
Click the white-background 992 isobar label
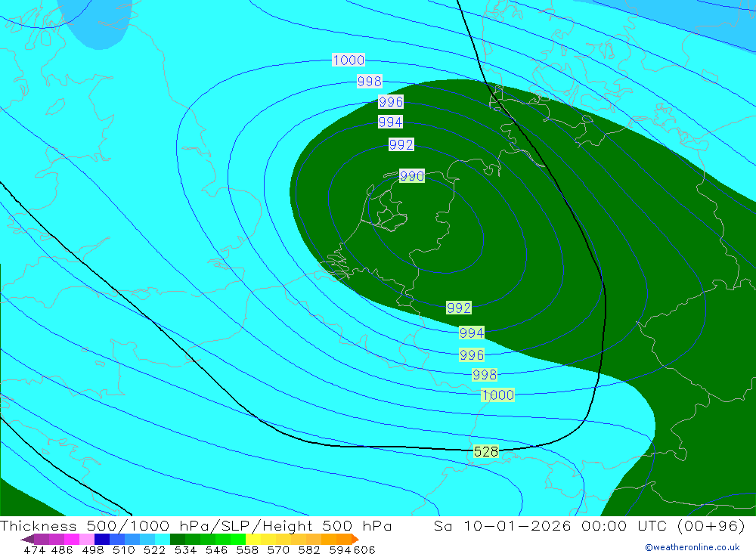pyautogui.click(x=401, y=144)
